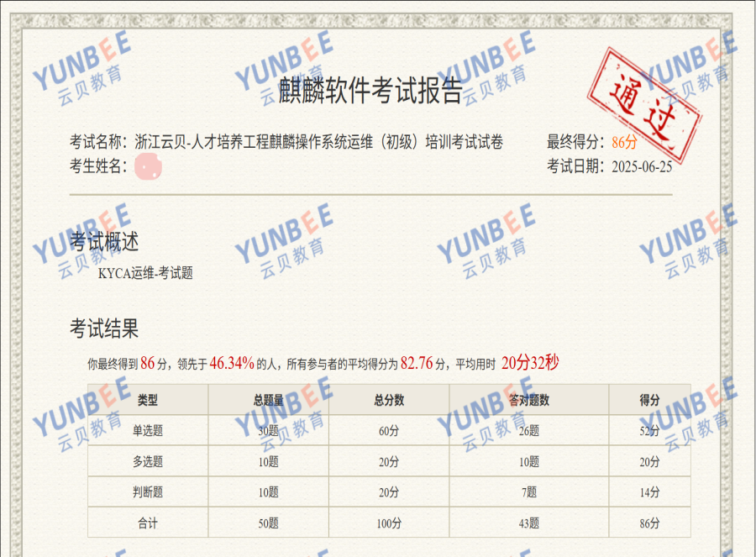Click 86分 in the 合计 row

click(649, 523)
